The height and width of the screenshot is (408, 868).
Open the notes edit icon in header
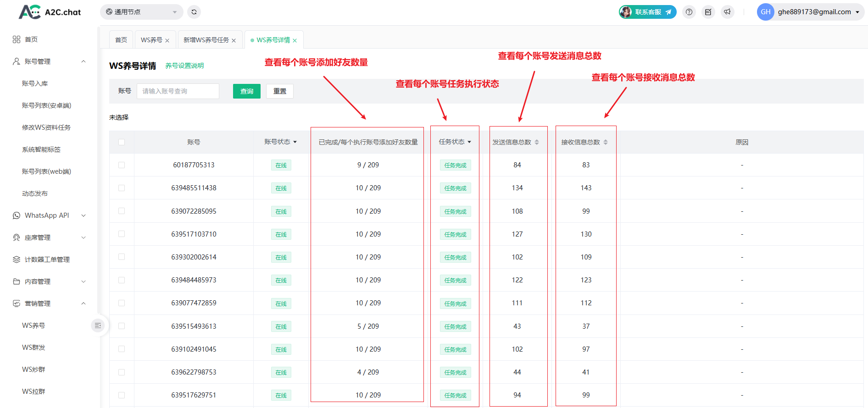tap(708, 12)
